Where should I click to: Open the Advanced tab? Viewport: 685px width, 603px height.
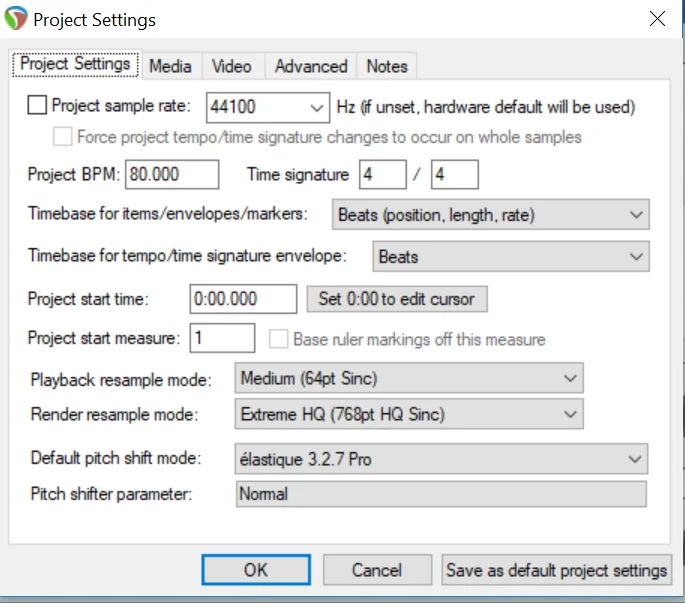pyautogui.click(x=311, y=66)
